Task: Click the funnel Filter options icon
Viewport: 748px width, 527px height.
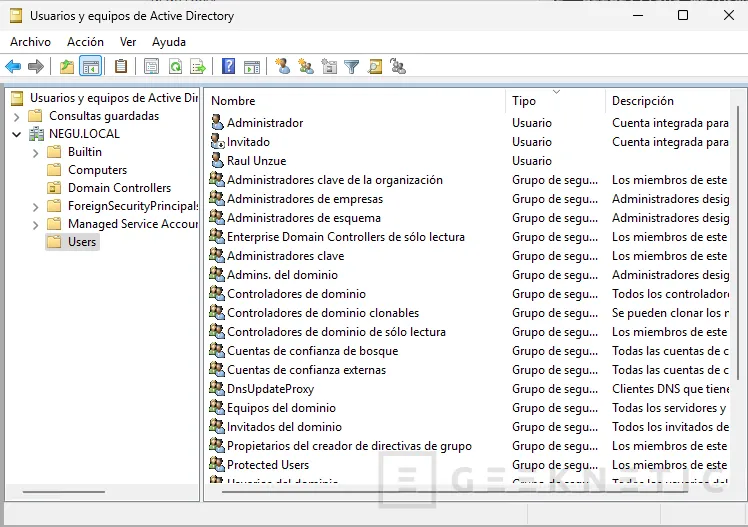Action: point(352,67)
